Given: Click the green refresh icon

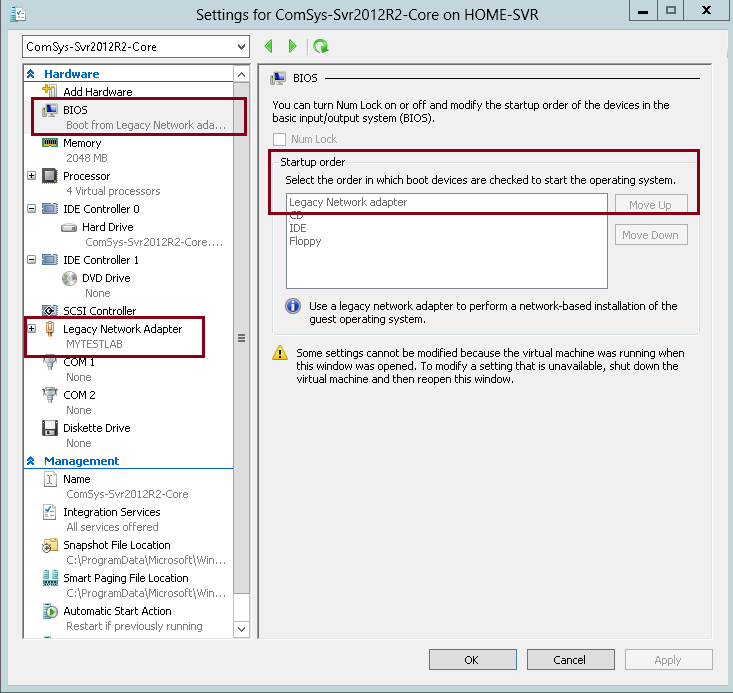Looking at the screenshot, I should click(321, 46).
